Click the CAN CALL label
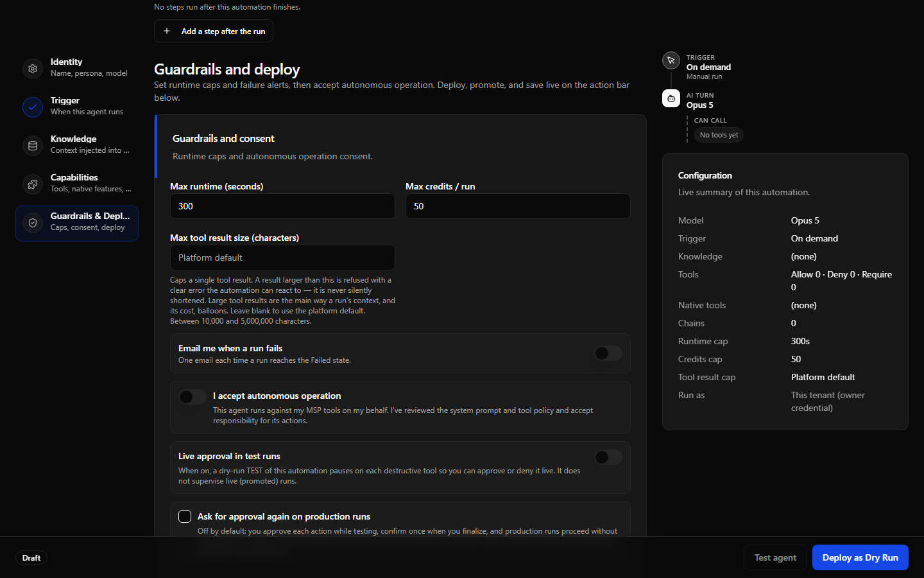Image resolution: width=924 pixels, height=578 pixels. [710, 120]
